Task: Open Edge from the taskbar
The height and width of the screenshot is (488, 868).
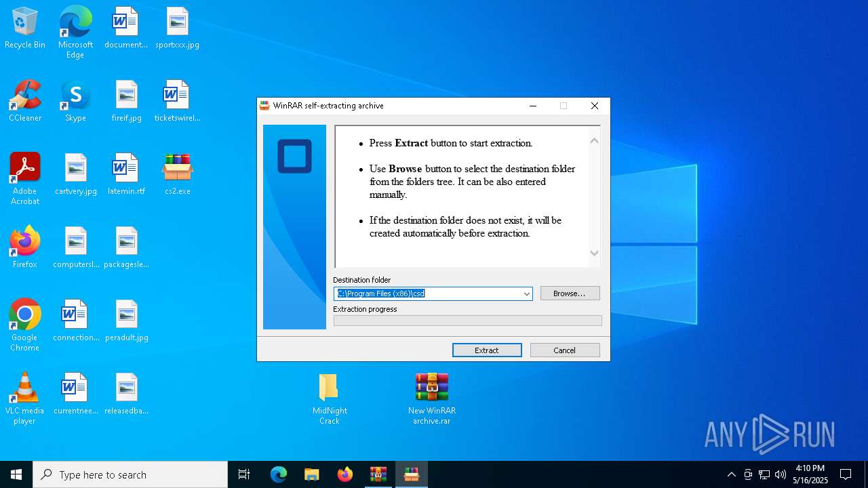Action: [279, 474]
